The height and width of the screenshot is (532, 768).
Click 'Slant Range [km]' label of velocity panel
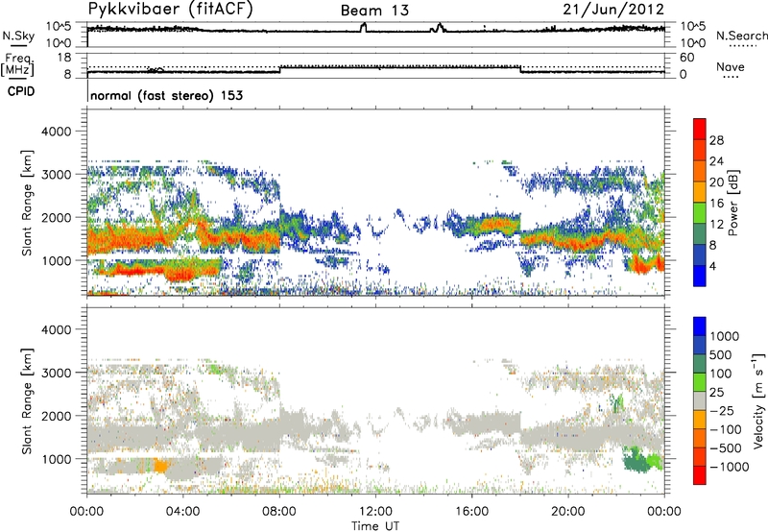27,401
